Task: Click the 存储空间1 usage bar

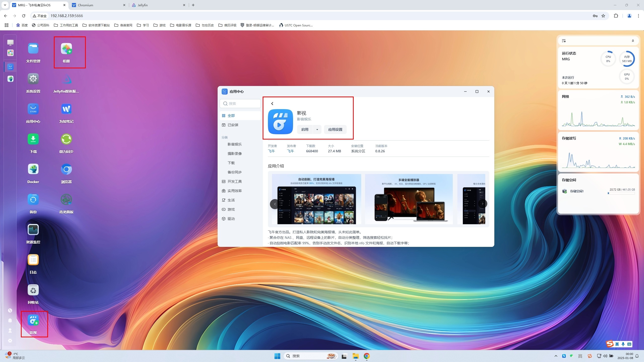Action: point(621,193)
